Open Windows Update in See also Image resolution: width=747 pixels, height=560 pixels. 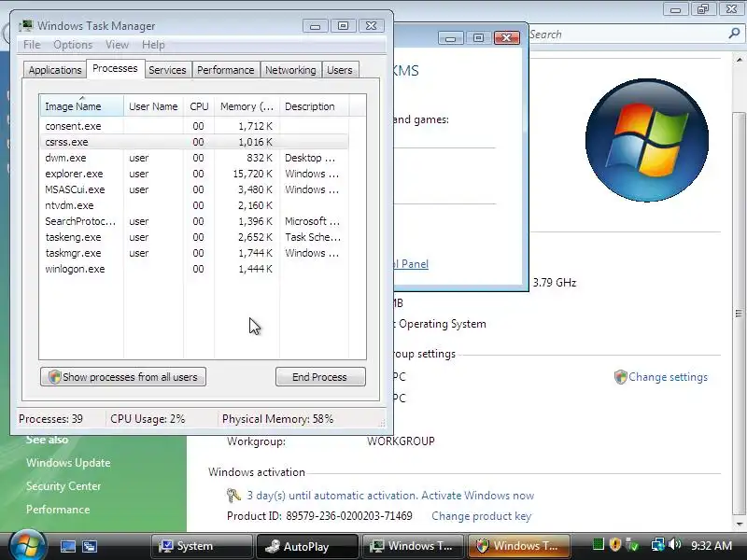tap(68, 463)
